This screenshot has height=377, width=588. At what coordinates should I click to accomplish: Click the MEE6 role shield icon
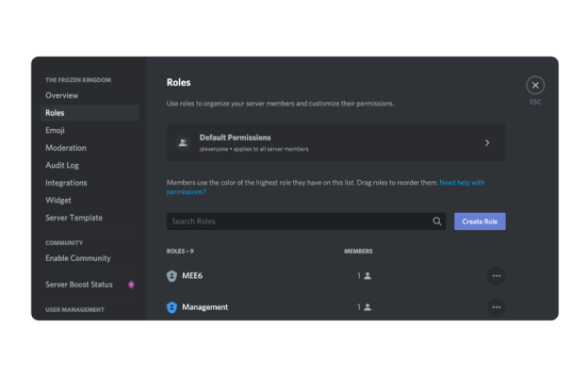click(171, 276)
